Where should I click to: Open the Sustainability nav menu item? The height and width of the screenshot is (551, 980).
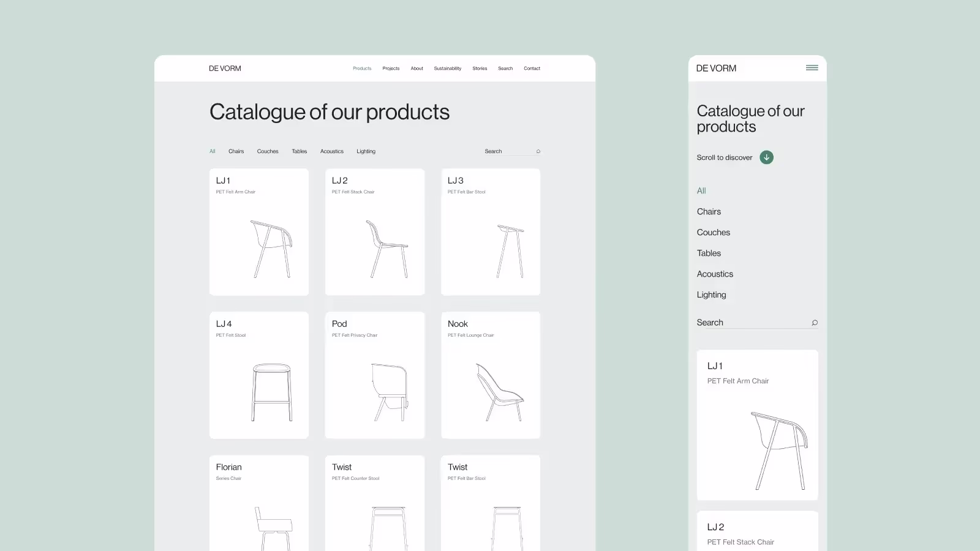pos(447,69)
